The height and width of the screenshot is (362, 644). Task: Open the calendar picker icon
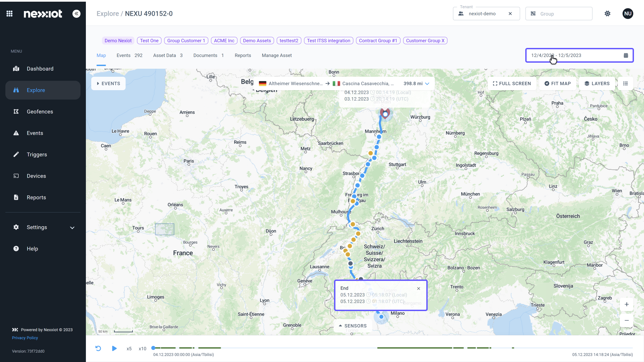626,56
